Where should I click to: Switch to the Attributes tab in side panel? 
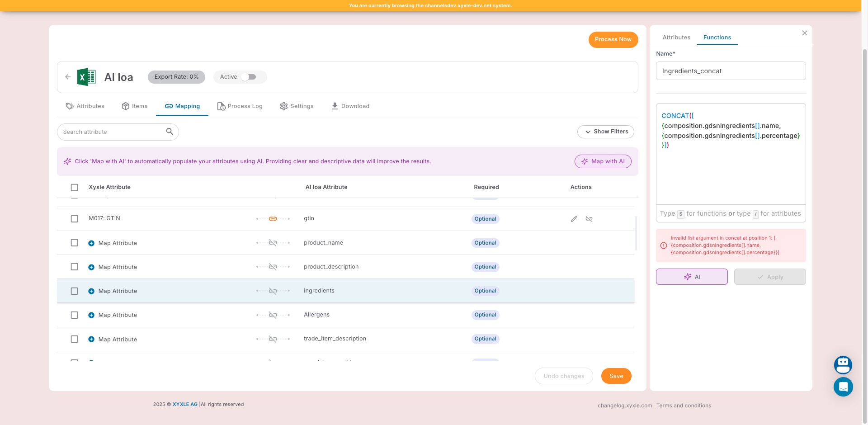[676, 38]
